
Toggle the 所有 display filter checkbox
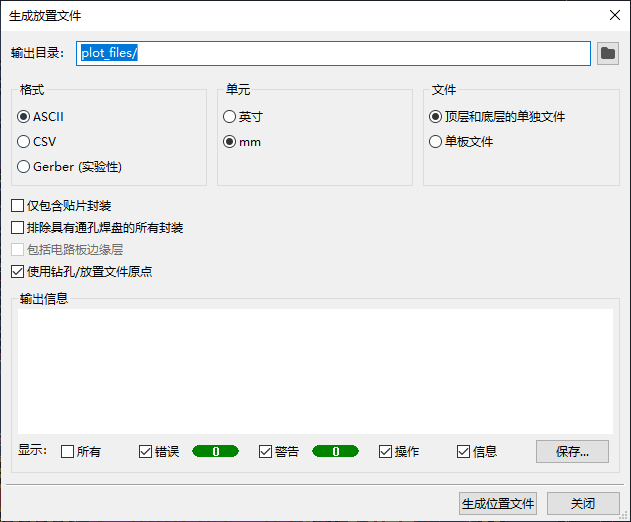click(x=68, y=451)
